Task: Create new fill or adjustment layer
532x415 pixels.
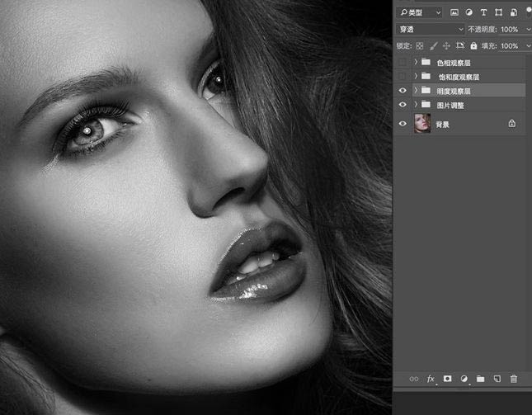Action: point(464,379)
